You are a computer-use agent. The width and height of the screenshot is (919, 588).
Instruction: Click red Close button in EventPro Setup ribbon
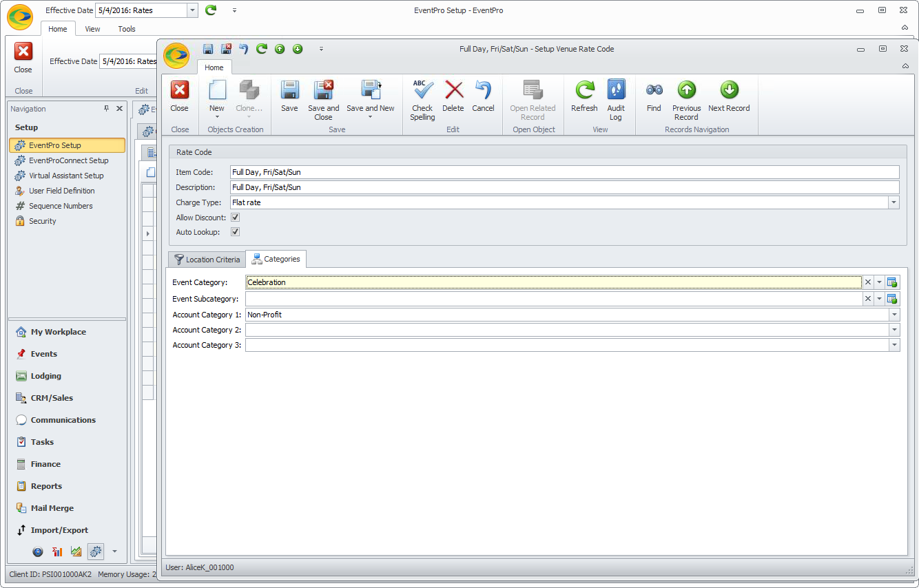pos(23,57)
